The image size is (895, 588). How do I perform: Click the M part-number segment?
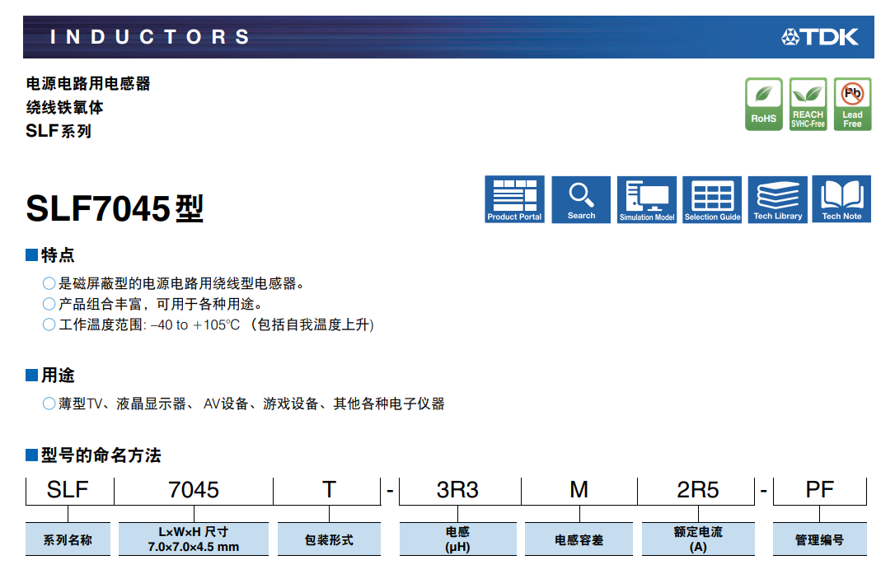pyautogui.click(x=579, y=490)
